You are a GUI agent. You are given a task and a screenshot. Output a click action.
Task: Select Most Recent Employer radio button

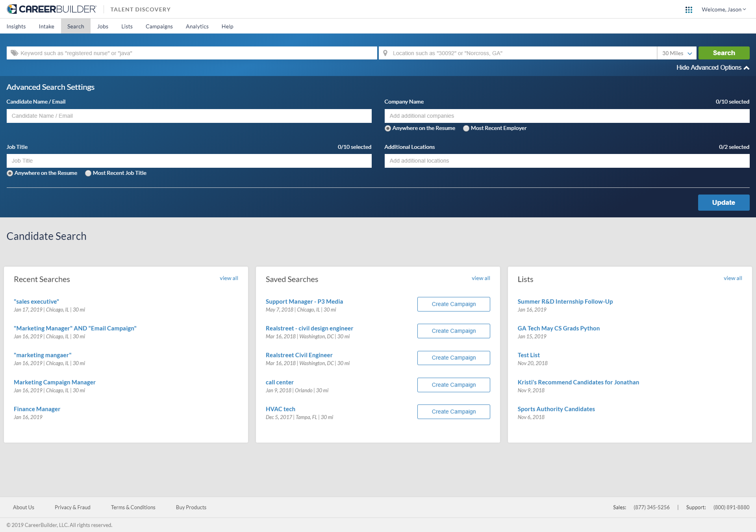point(466,128)
